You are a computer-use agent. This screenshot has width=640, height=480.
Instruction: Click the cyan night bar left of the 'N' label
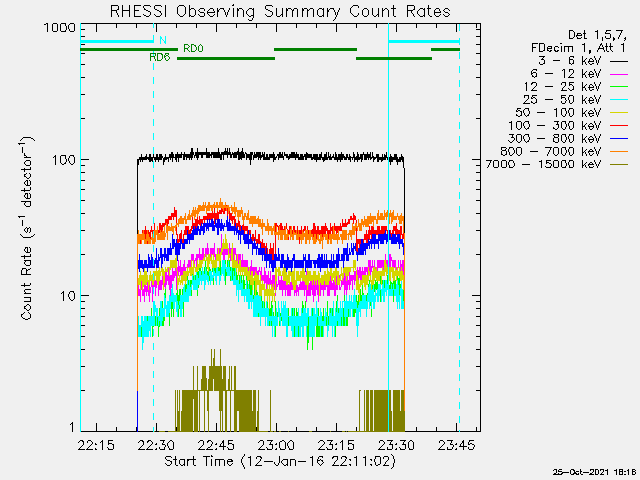[117, 41]
